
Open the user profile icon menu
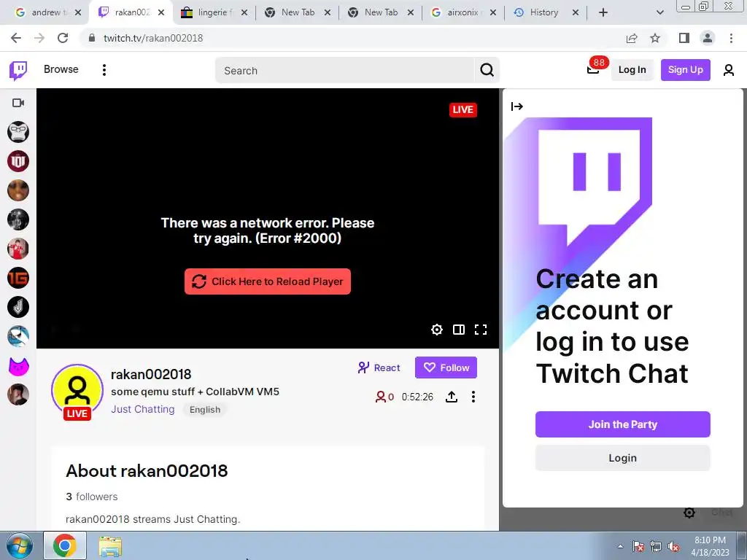pyautogui.click(x=729, y=71)
